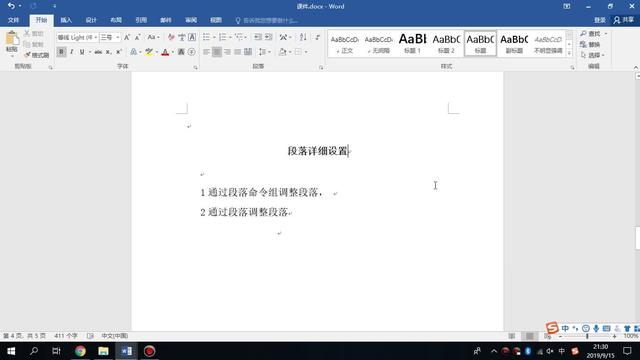The image size is (640, 360).
Task: Open the phonetic guide icon
Action: tap(182, 38)
